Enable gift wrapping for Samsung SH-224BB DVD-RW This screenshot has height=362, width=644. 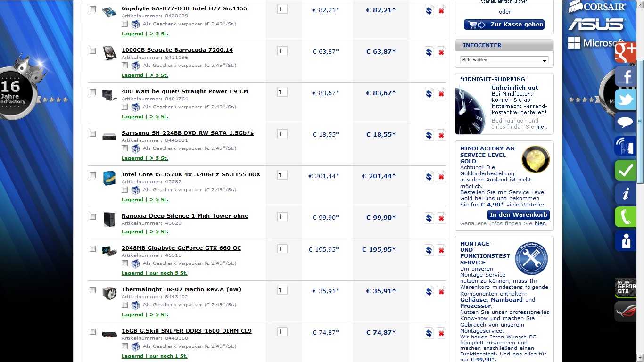124,148
